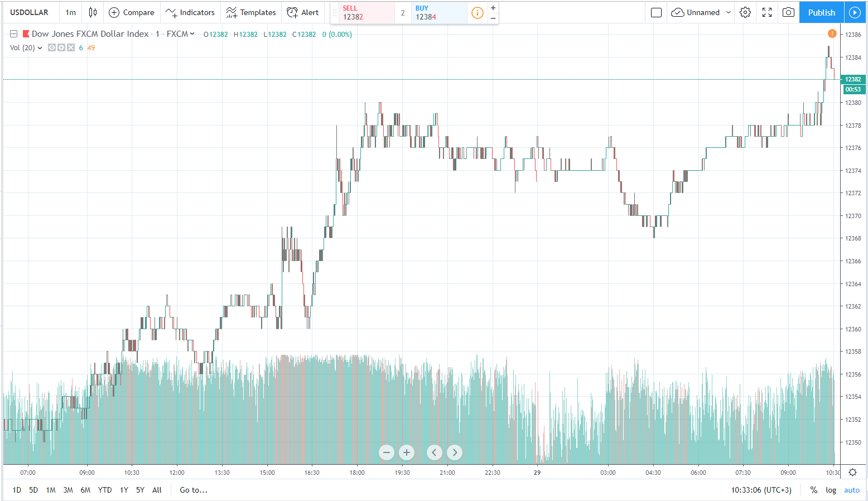Screen dimensions: 868x501
Task: Create a new Alert
Action: point(302,12)
